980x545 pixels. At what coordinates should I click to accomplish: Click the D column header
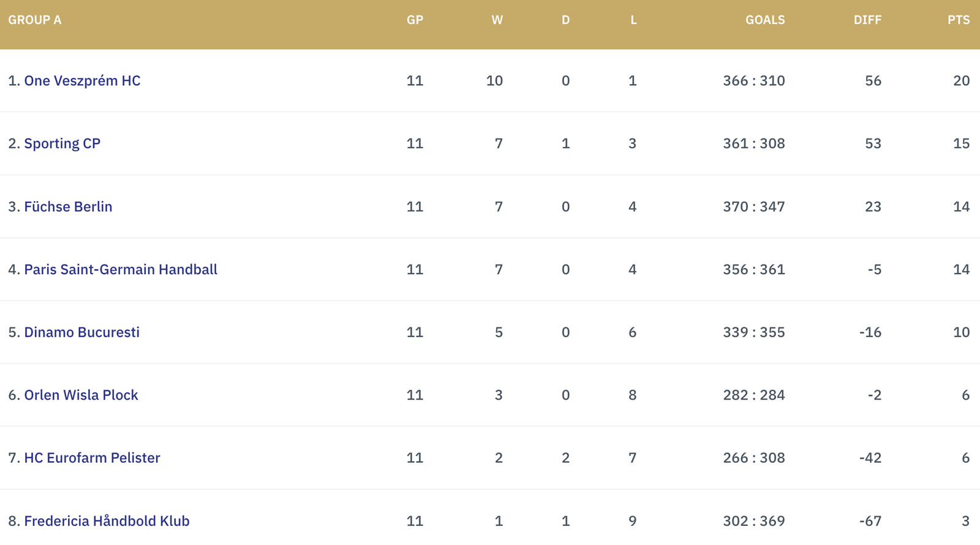(565, 20)
